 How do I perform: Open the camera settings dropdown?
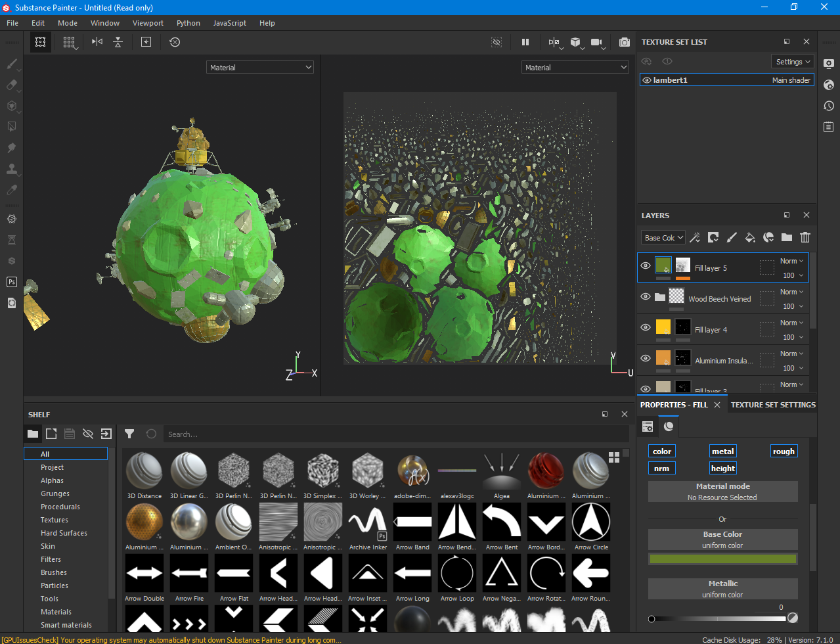click(597, 42)
